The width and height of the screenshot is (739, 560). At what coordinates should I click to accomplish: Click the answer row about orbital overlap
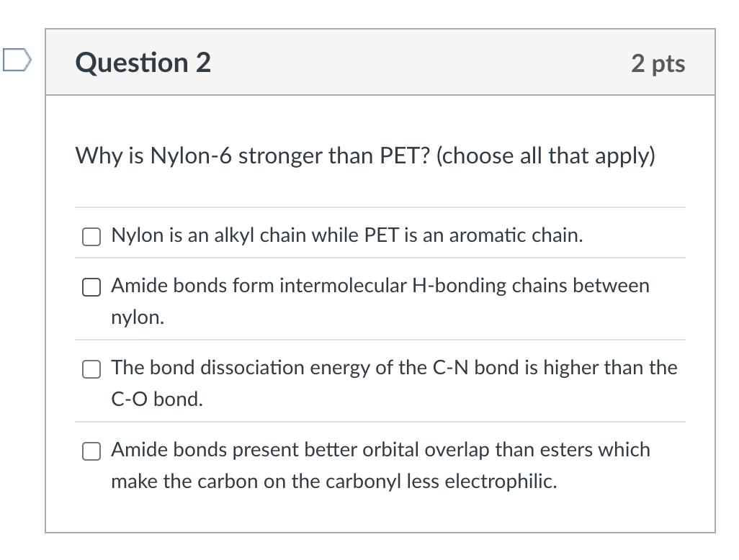coord(380,451)
